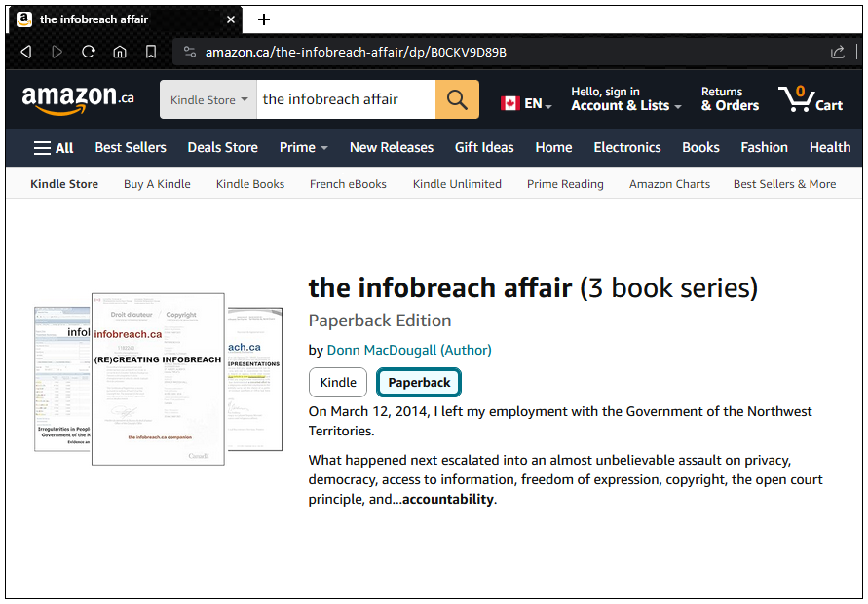Go to Prime Reading
This screenshot has width=868, height=604.
[565, 184]
